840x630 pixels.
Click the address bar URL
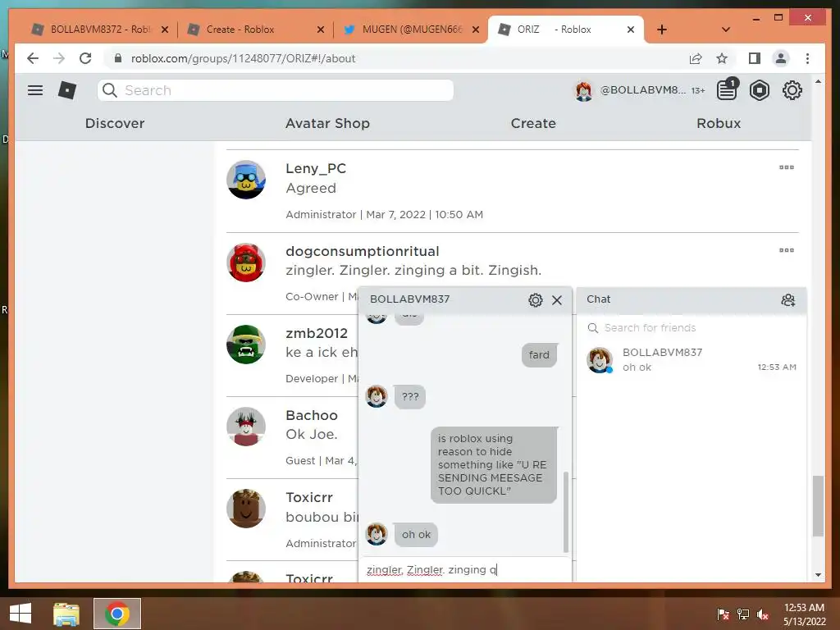[x=243, y=58]
